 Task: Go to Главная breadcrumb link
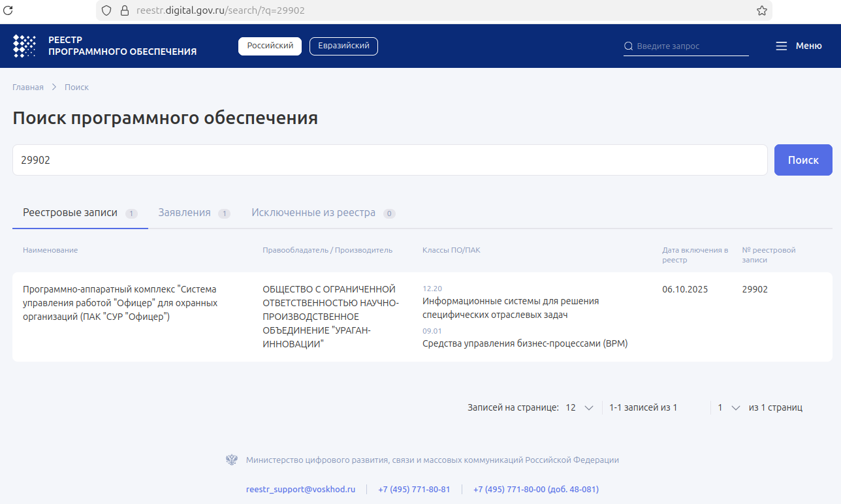[28, 87]
